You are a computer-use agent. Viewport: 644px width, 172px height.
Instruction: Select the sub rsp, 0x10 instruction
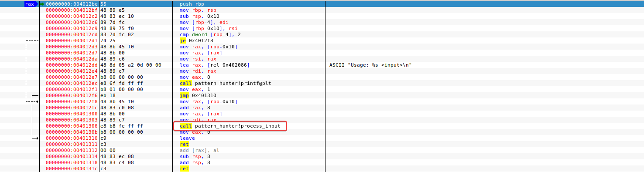(200, 16)
